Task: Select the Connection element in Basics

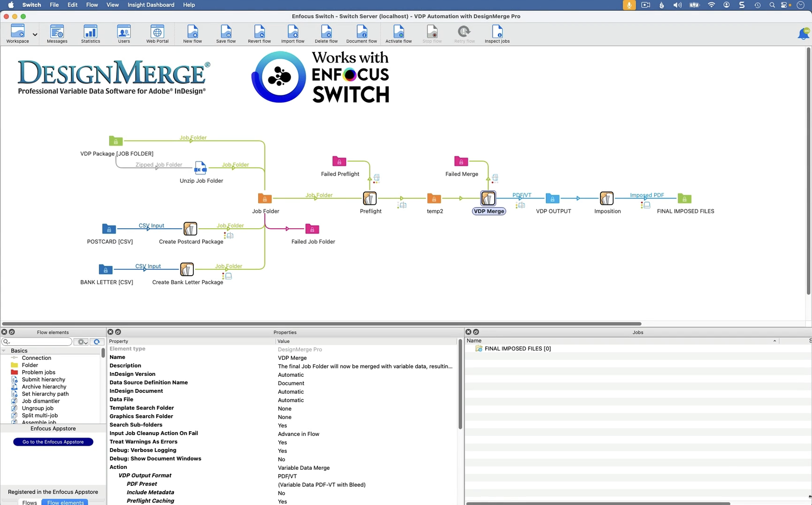Action: coord(36,358)
